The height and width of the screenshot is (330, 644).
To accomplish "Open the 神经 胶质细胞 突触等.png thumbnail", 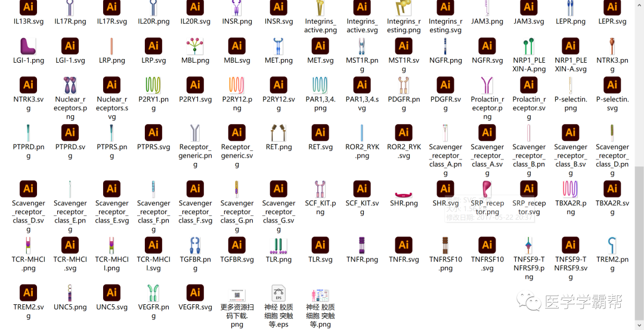I will (x=320, y=295).
